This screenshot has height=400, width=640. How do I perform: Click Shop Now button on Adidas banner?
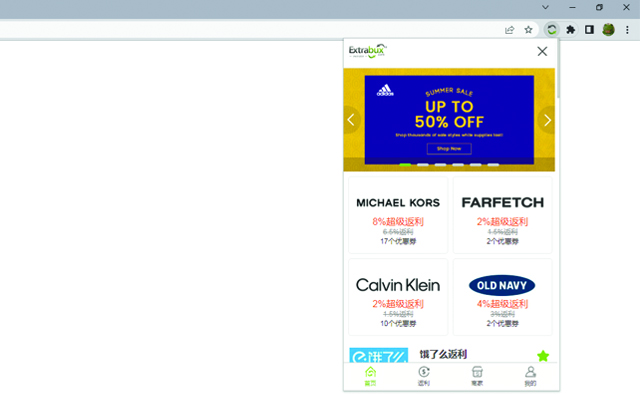pyautogui.click(x=449, y=149)
